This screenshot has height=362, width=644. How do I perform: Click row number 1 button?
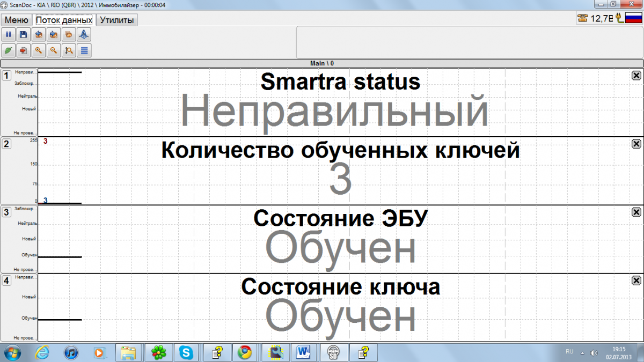pyautogui.click(x=6, y=76)
